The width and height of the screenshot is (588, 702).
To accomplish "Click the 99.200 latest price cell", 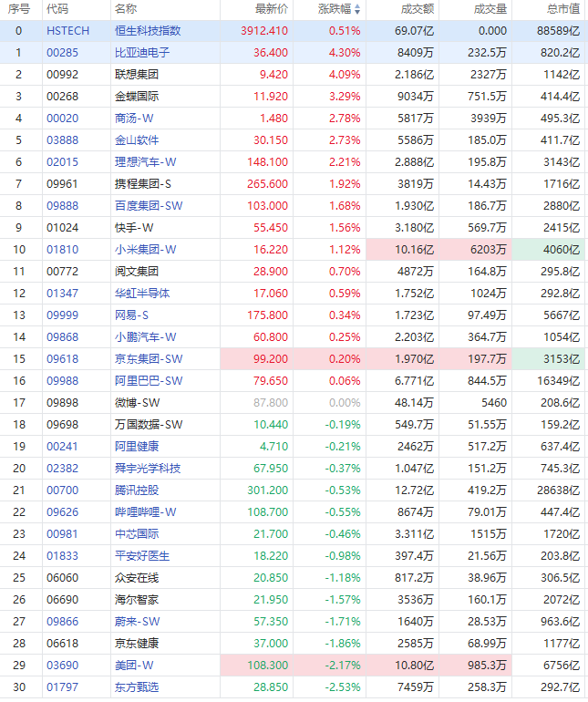I will point(256,359).
